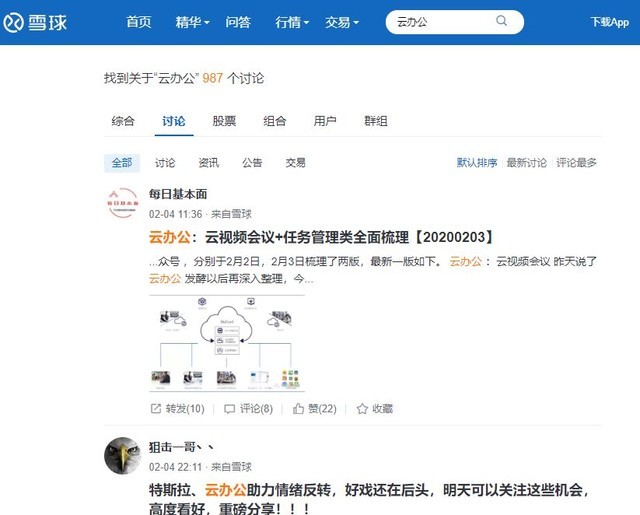Click timestamp 02-04 11:36
The width and height of the screenshot is (640, 515).
[176, 214]
